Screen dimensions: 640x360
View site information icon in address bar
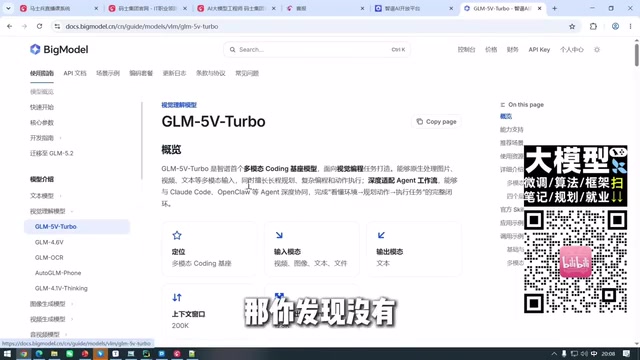(57, 27)
